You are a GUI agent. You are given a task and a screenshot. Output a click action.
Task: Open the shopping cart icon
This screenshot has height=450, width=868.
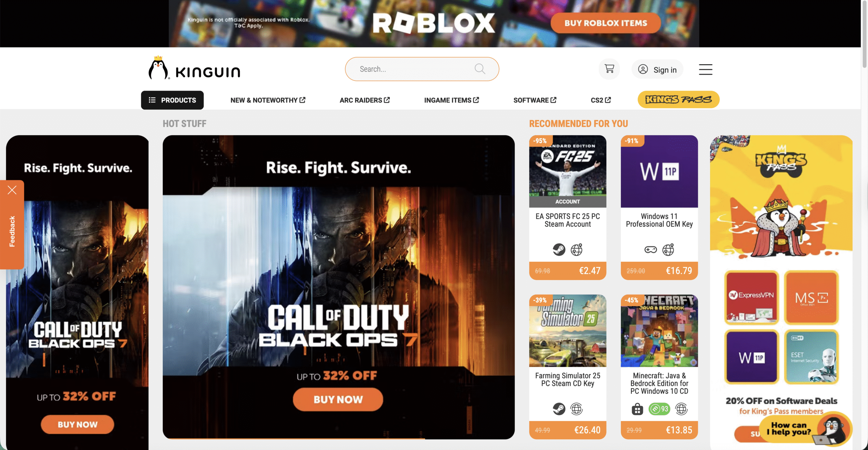[x=609, y=69]
